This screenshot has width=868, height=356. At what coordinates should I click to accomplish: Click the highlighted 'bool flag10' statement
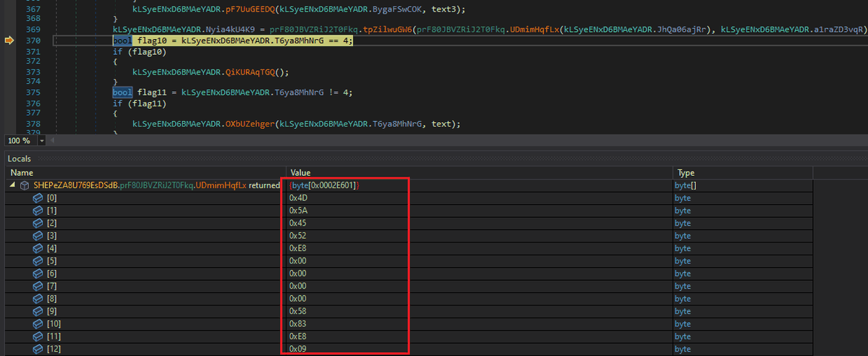pyautogui.click(x=233, y=41)
